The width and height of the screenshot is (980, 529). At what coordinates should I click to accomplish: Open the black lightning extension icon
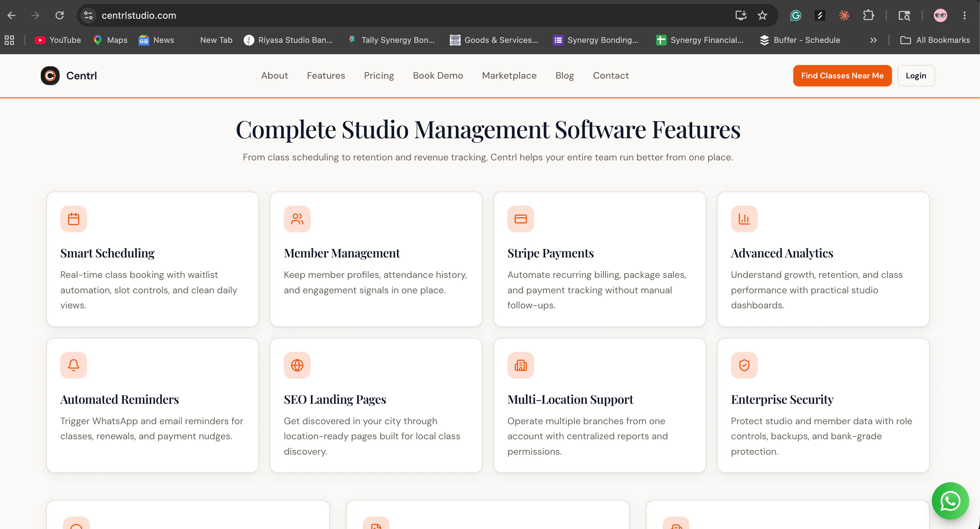click(820, 15)
